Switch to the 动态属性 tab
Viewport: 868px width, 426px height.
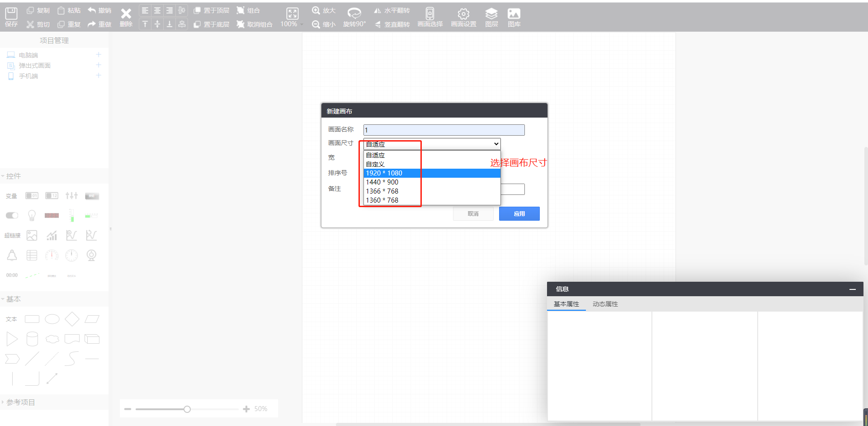coord(605,304)
